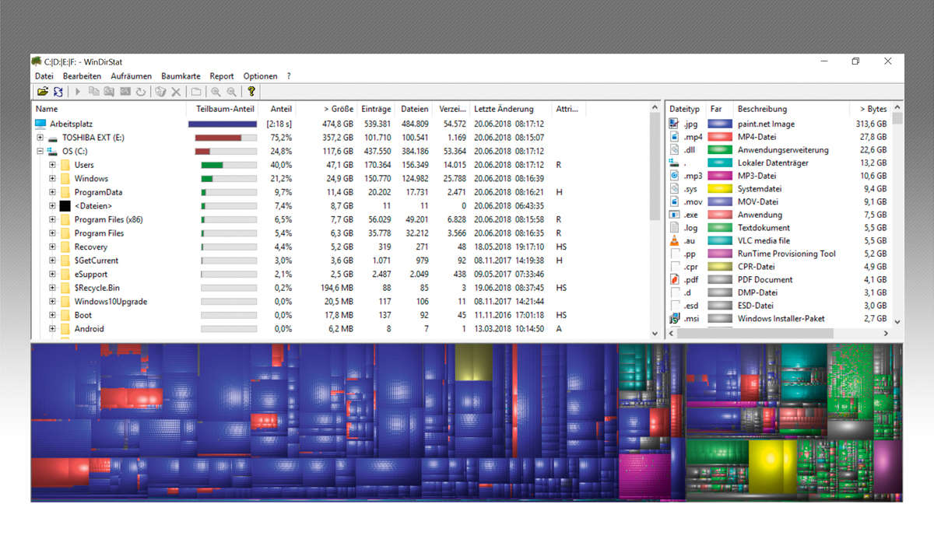Expand the $Recycle.Bin folder node
Image resolution: width=934 pixels, height=560 pixels.
point(52,288)
